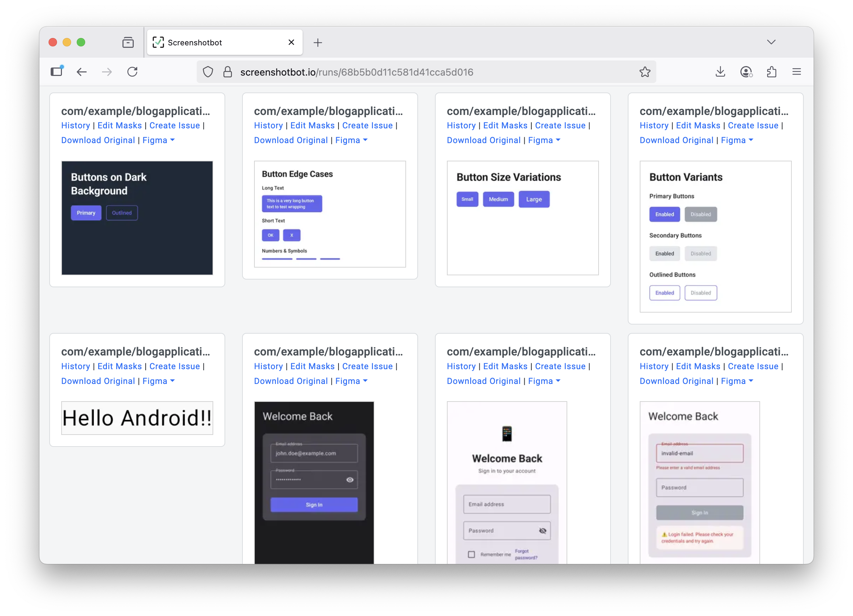853x616 pixels.
Task: Open the extensions puzzle icon
Action: (771, 72)
